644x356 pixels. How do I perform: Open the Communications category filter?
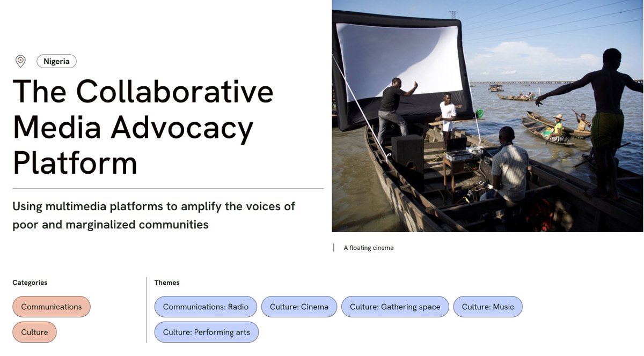(51, 307)
